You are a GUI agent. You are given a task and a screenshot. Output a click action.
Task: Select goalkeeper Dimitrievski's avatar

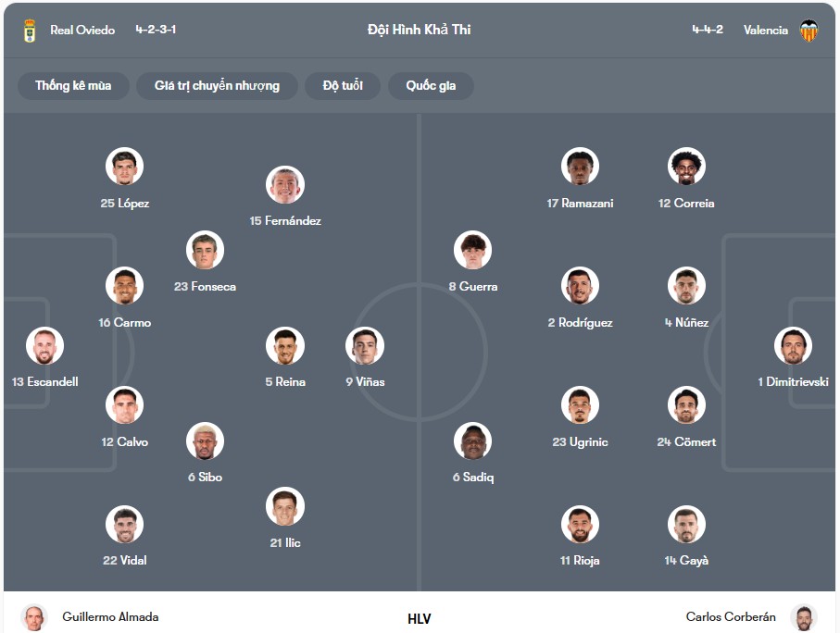[x=793, y=346]
